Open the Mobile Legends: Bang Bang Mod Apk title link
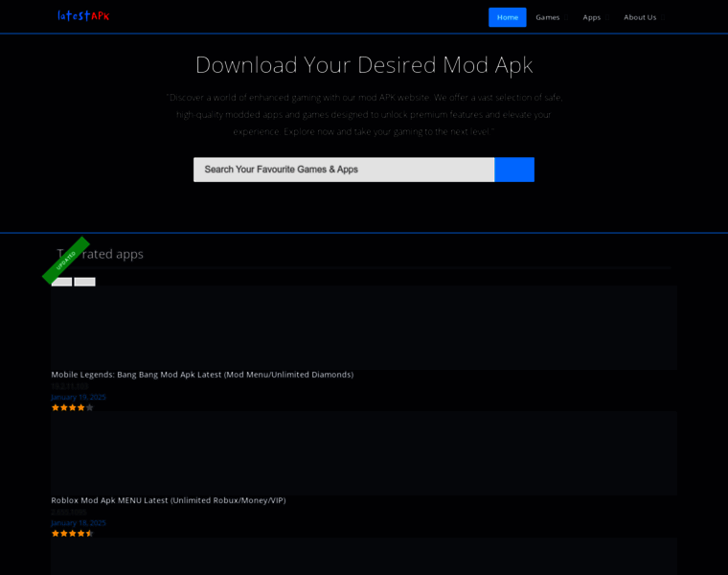This screenshot has width=728, height=575. [x=202, y=375]
